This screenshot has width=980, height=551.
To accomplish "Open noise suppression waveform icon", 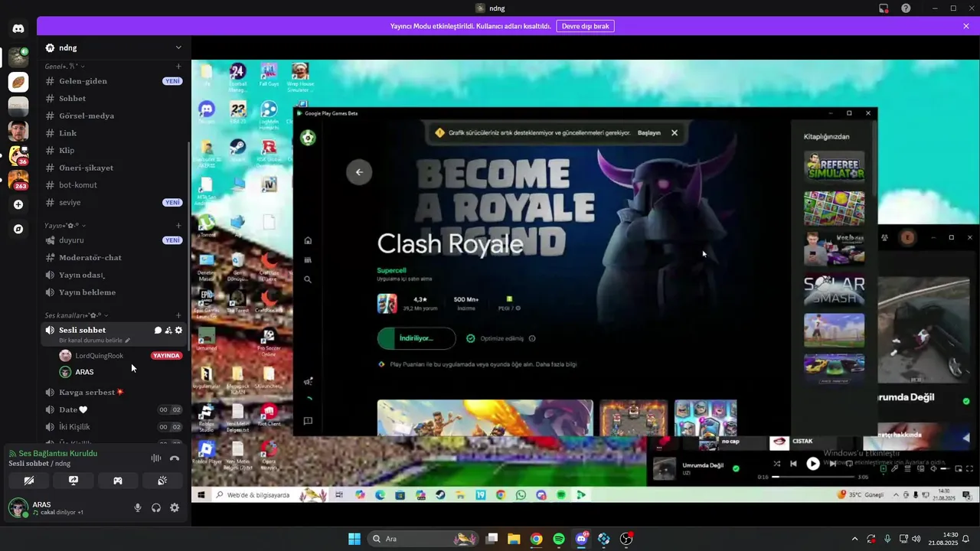I will [x=156, y=458].
